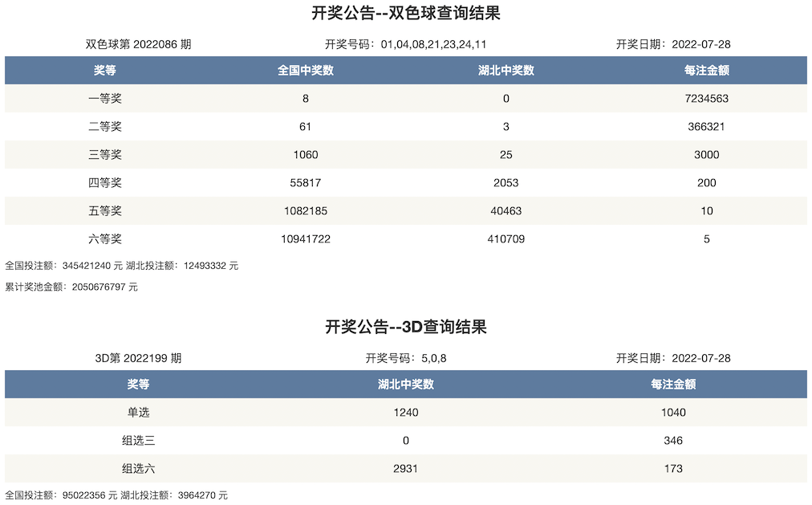Click the 五等奖 national count 1082185

tap(306, 211)
